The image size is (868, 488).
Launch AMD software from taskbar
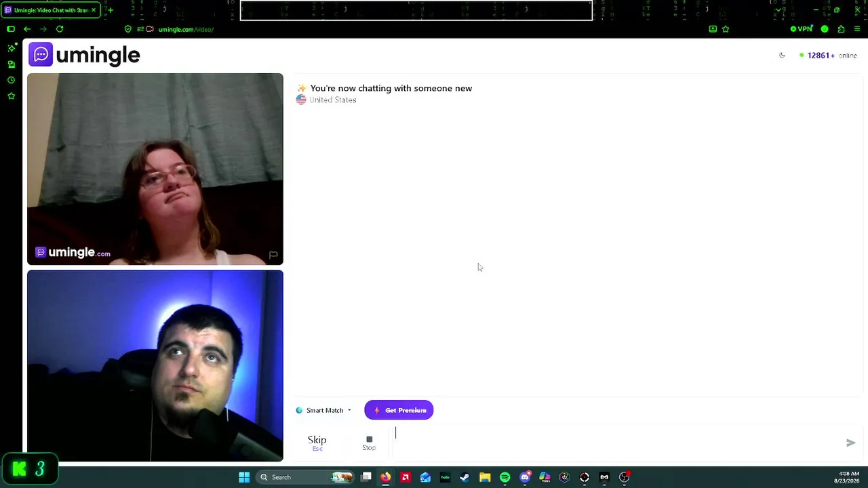(x=406, y=477)
